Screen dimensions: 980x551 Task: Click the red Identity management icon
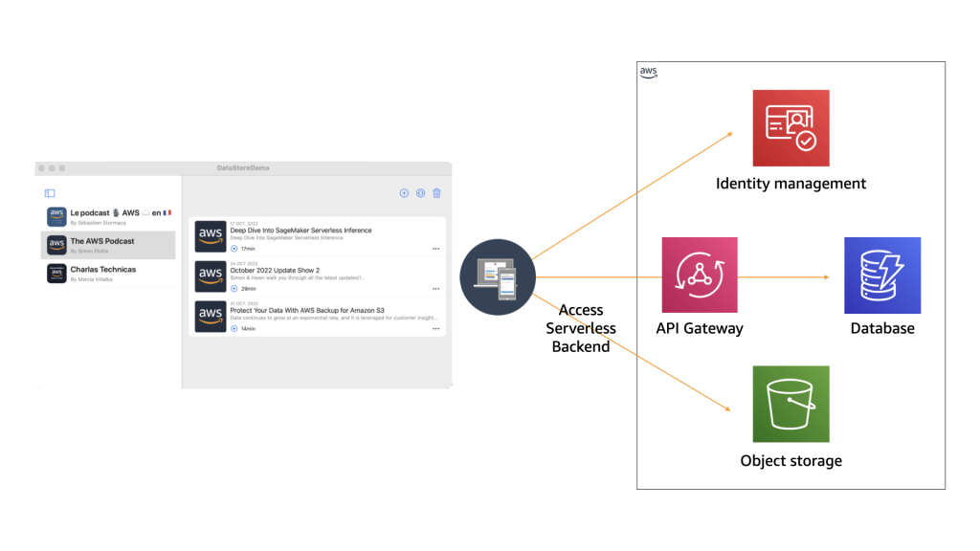791,128
